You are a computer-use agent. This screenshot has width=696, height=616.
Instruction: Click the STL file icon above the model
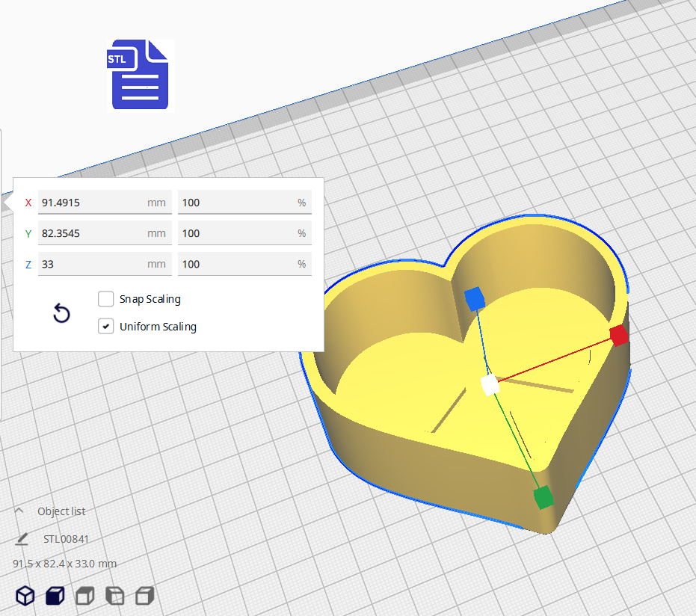(139, 76)
